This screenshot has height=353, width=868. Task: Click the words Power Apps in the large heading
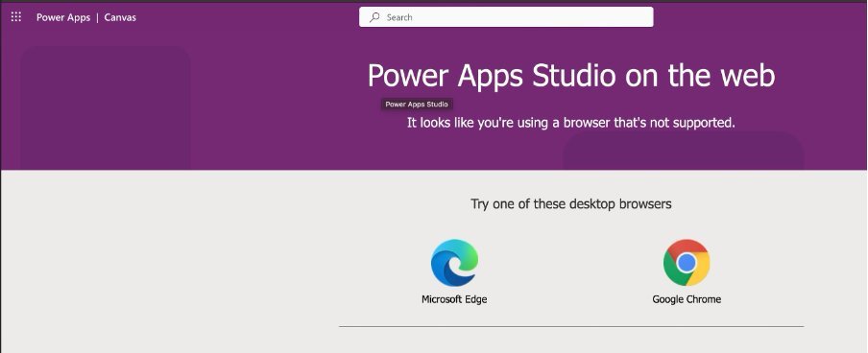[446, 75]
